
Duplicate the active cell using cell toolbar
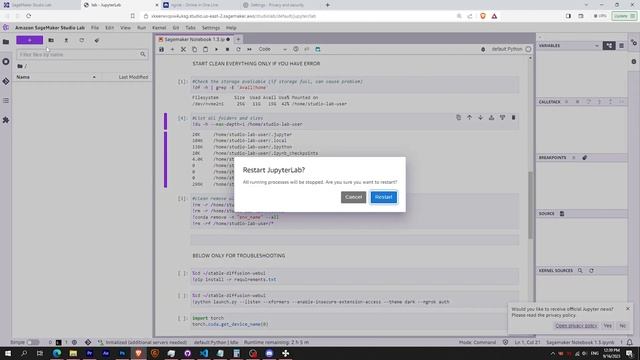click(458, 118)
